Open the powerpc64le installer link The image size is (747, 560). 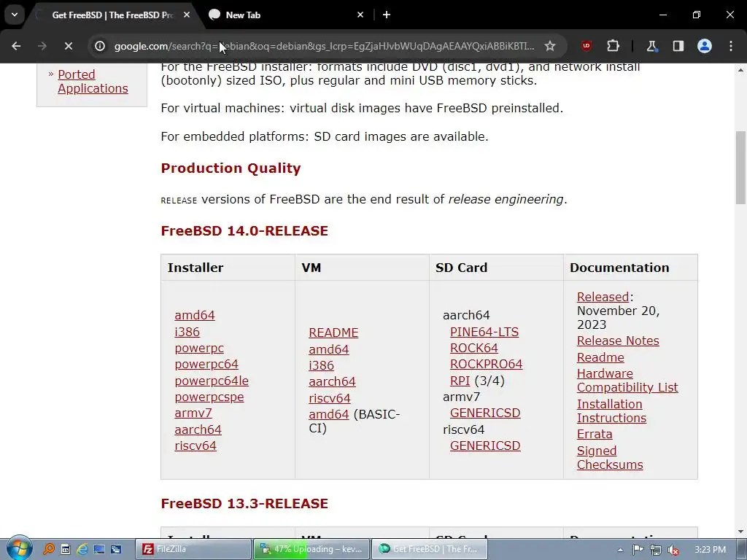(x=212, y=381)
